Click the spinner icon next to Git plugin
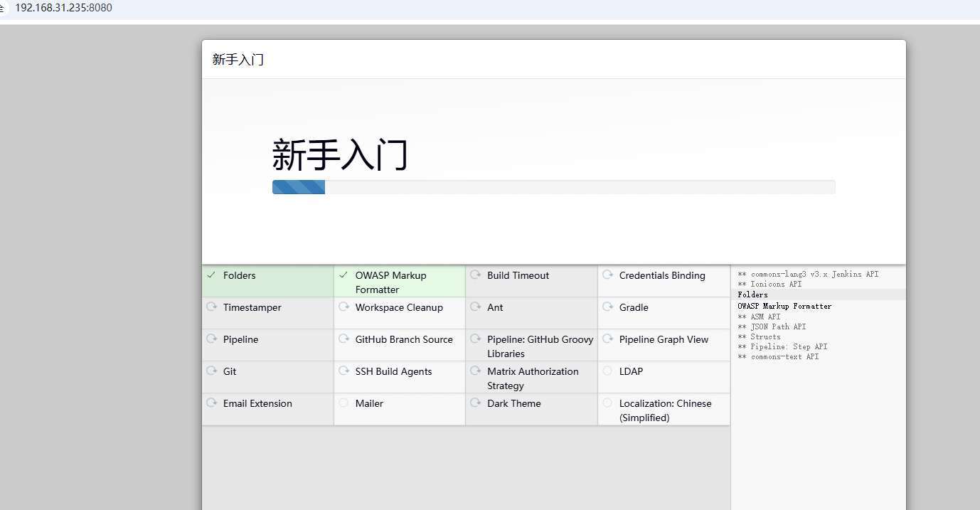Screen dimensions: 980x510 pyautogui.click(x=211, y=371)
